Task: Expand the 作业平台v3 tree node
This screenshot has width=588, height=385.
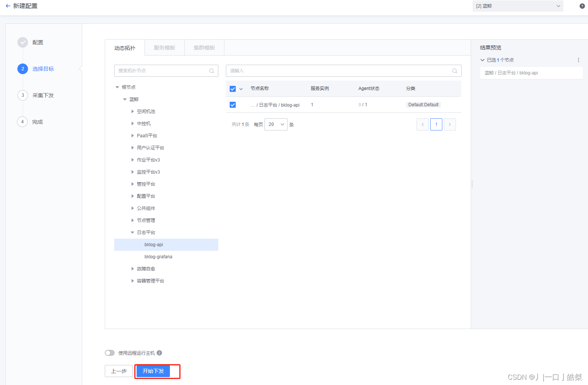Action: tap(132, 160)
